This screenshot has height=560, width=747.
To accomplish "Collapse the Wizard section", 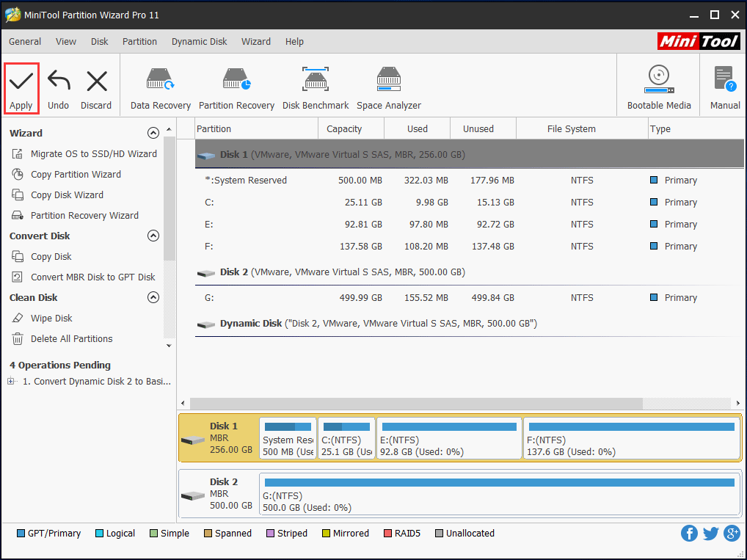I will point(153,133).
